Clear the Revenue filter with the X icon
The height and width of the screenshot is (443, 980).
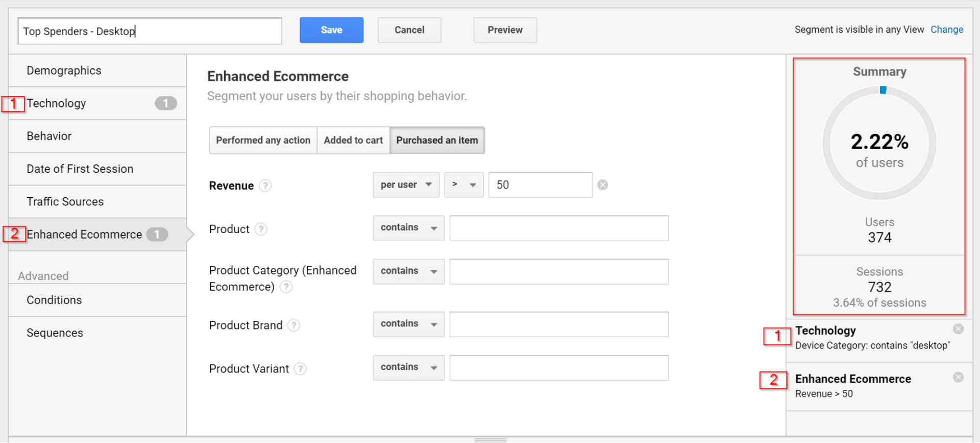[603, 185]
